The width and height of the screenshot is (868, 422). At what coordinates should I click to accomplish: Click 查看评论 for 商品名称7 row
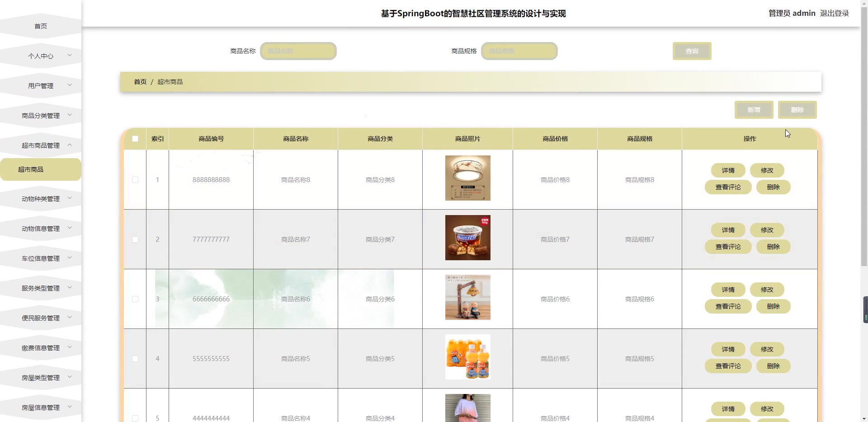728,247
